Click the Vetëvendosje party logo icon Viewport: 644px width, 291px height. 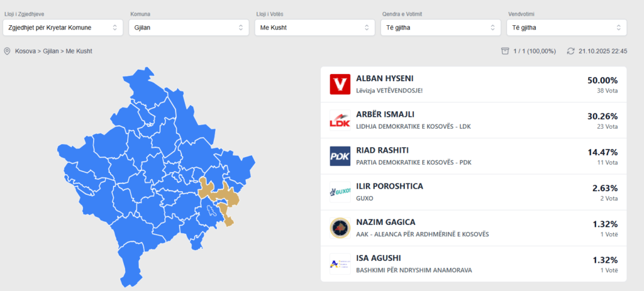(x=340, y=84)
